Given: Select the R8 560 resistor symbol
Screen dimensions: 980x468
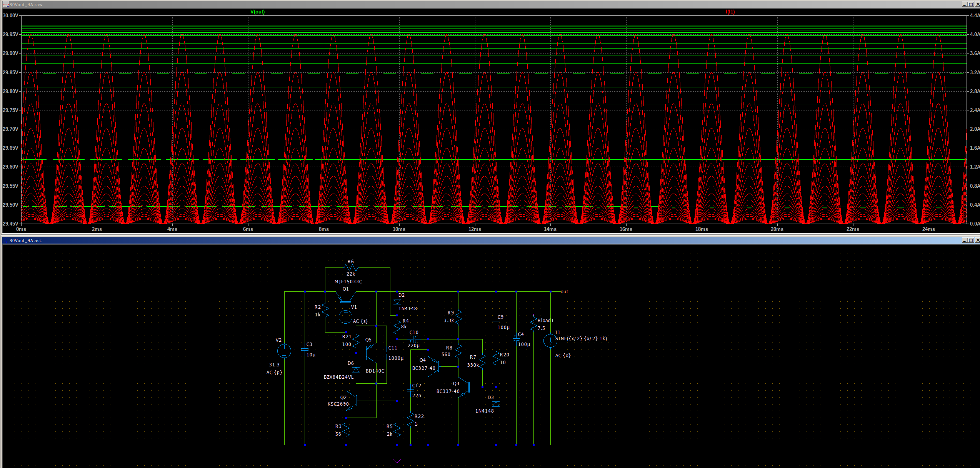Looking at the screenshot, I should [458, 351].
